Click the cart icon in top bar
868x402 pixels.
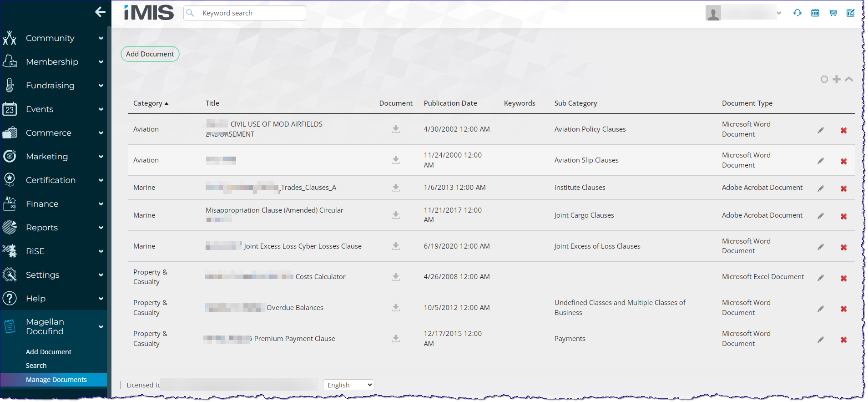pos(833,13)
